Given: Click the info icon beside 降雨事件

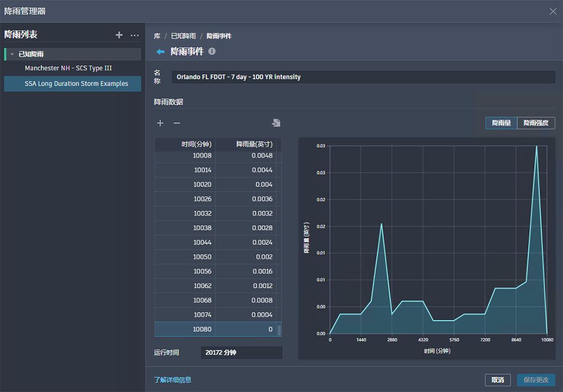Looking at the screenshot, I should click(x=212, y=51).
